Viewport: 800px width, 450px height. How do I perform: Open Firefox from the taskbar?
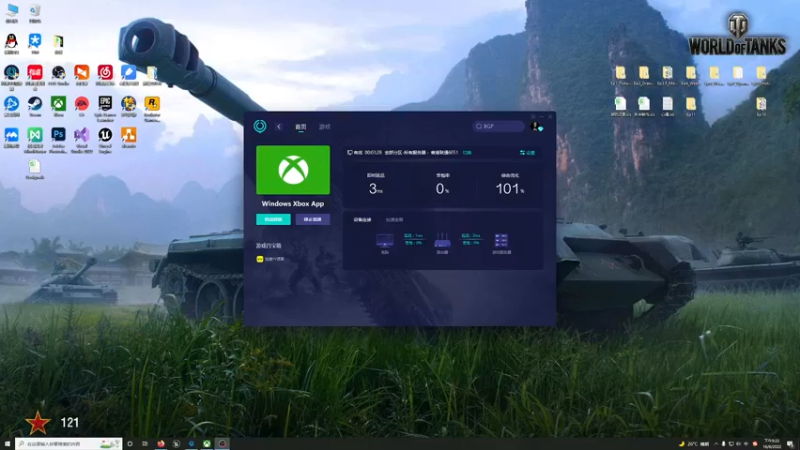click(x=161, y=444)
